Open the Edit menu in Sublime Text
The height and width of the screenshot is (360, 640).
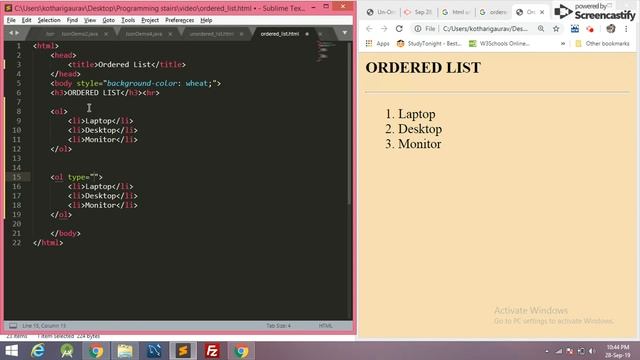(27, 20)
